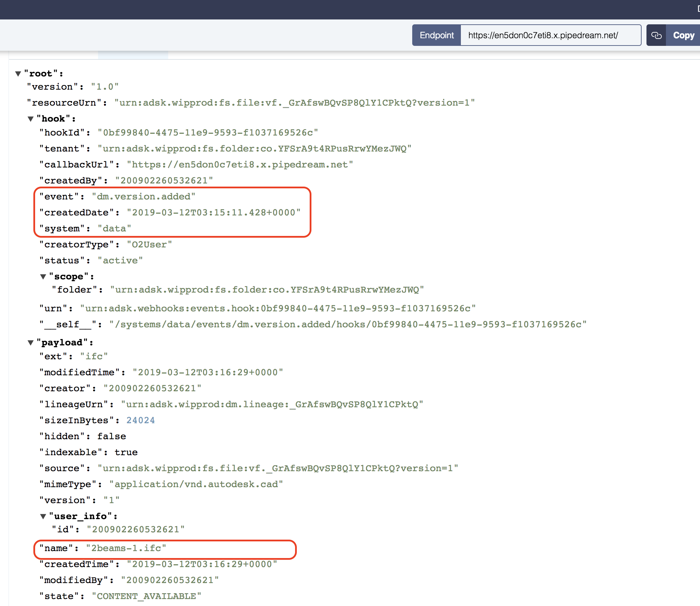Collapse the root JSON node
Screen dimensions: 700x606
click(18, 73)
